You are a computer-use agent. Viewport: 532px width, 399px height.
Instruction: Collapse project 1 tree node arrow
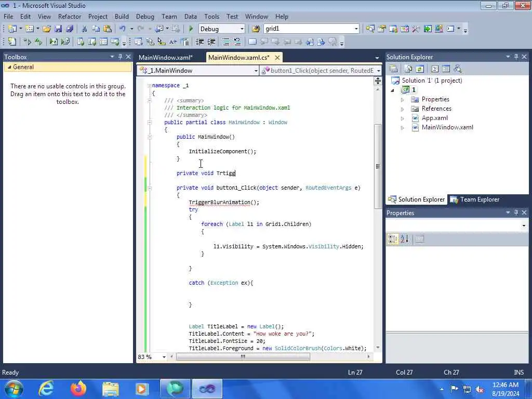coord(393,90)
